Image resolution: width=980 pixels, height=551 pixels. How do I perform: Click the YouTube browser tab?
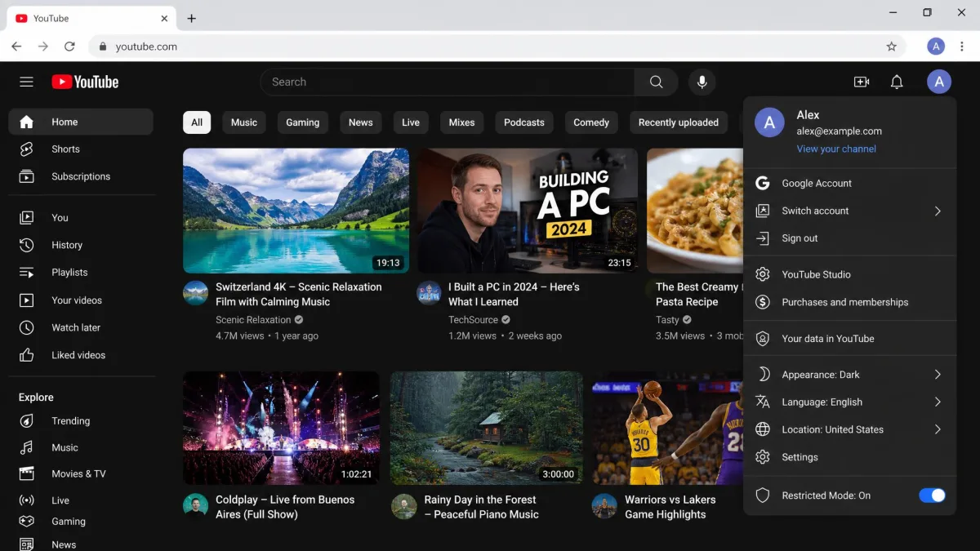point(92,18)
